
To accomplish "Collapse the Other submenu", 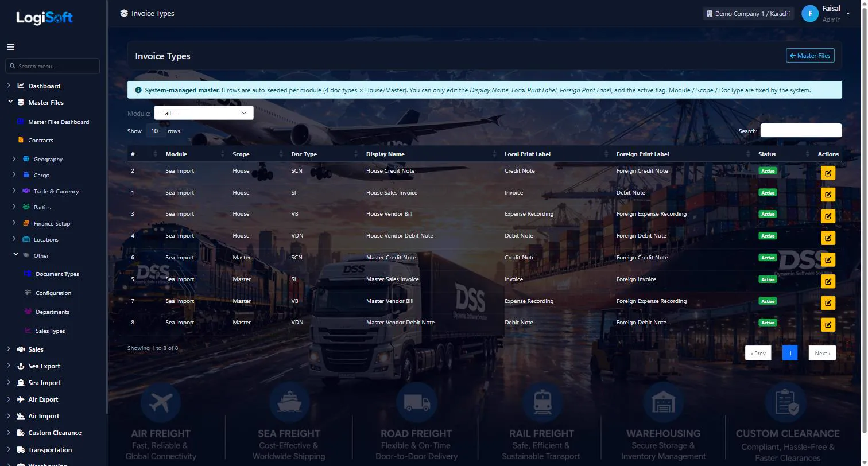I will pyautogui.click(x=15, y=255).
